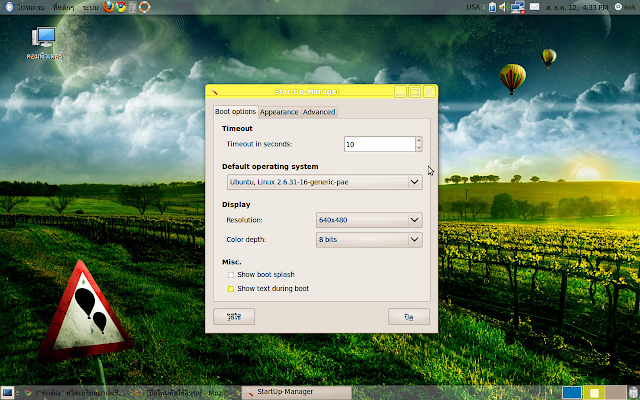This screenshot has width=640, height=400.
Task: Switch to the third workspace
Action: coord(616,393)
